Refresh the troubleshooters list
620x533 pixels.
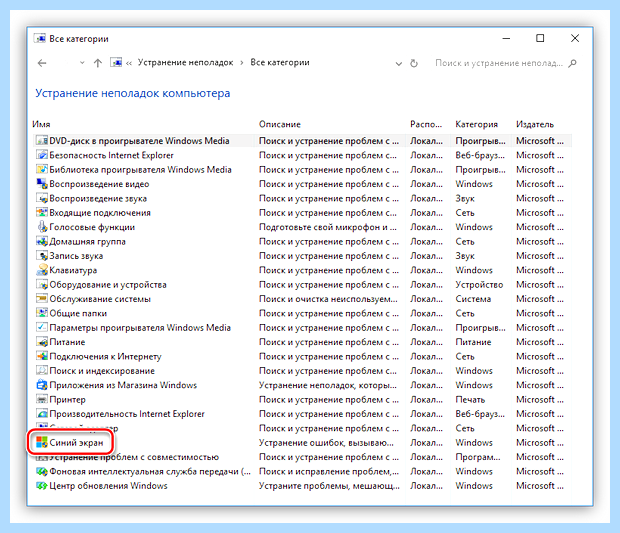[x=414, y=63]
